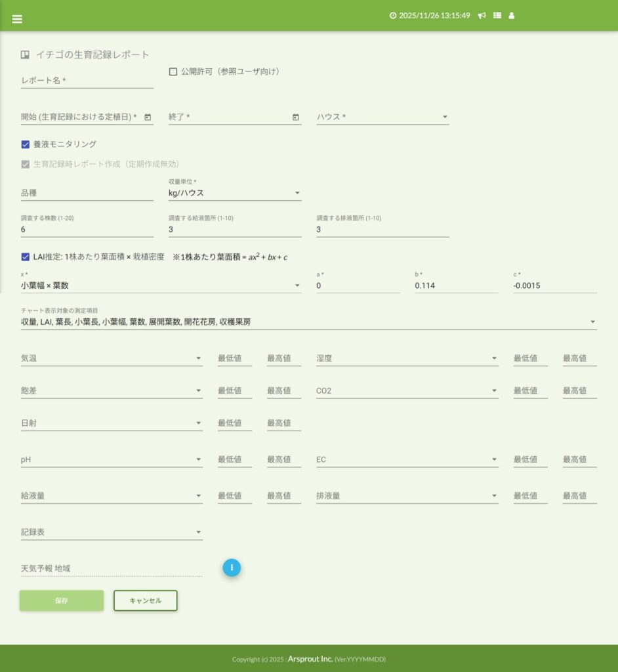Open the start date calendar picker

(148, 117)
